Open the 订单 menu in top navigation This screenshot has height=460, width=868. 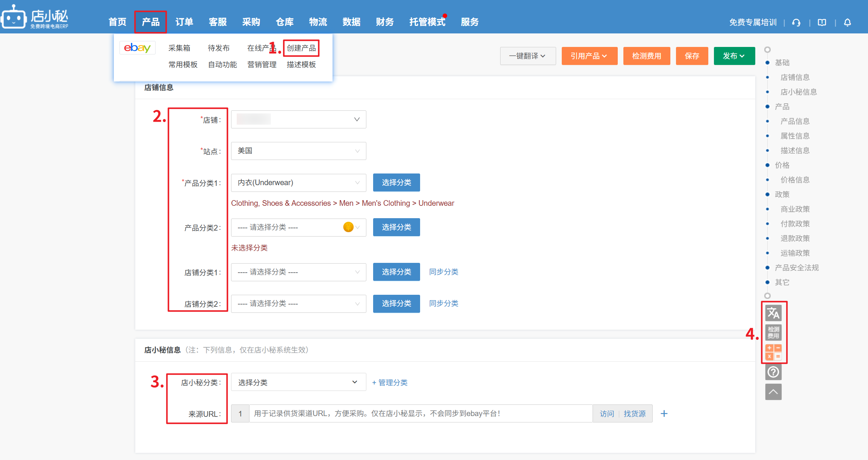[184, 22]
